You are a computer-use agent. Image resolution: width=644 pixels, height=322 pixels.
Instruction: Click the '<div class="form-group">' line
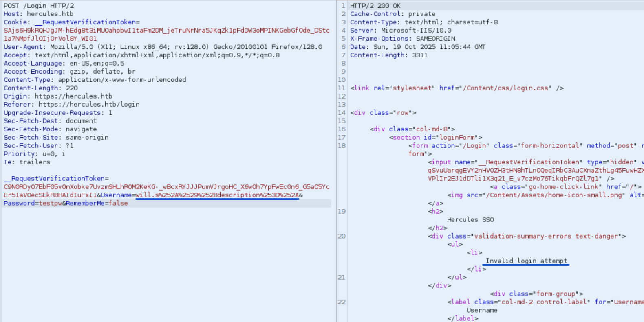click(537, 294)
